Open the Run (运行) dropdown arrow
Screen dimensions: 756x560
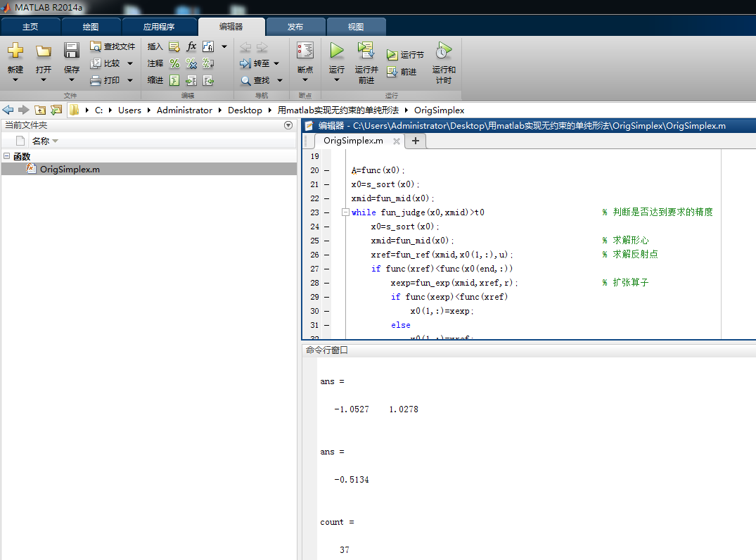(337, 79)
